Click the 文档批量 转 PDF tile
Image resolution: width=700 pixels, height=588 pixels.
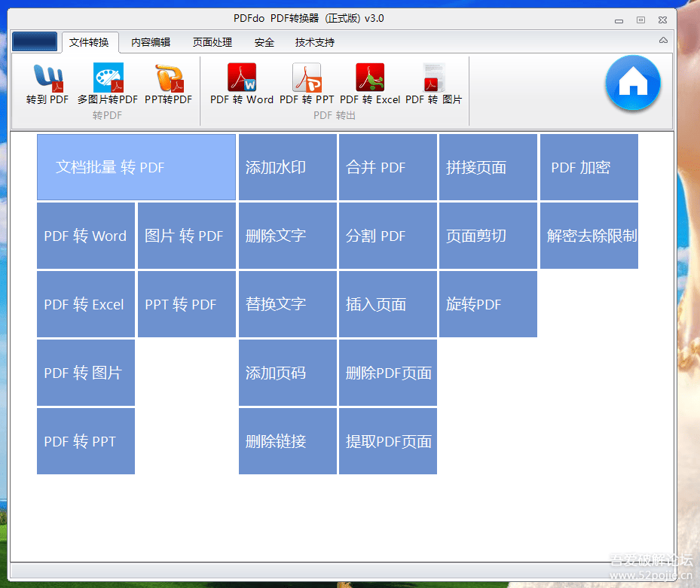click(x=136, y=167)
